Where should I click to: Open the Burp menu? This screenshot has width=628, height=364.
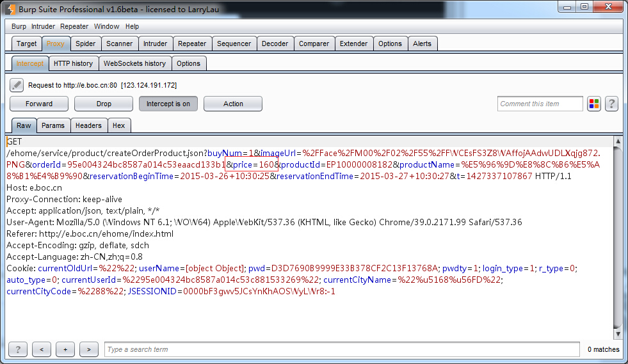click(19, 26)
